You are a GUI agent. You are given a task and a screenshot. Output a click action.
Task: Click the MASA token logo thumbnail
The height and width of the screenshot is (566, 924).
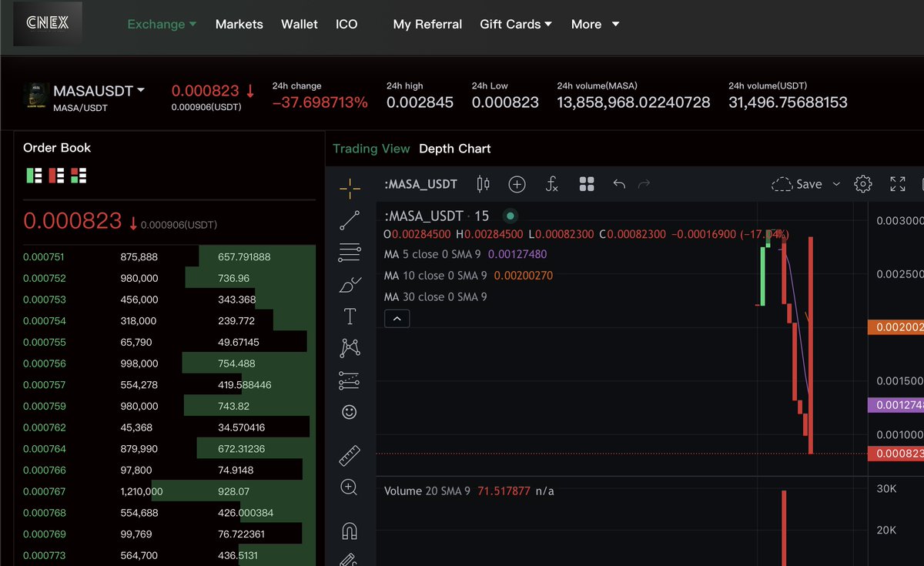(36, 97)
